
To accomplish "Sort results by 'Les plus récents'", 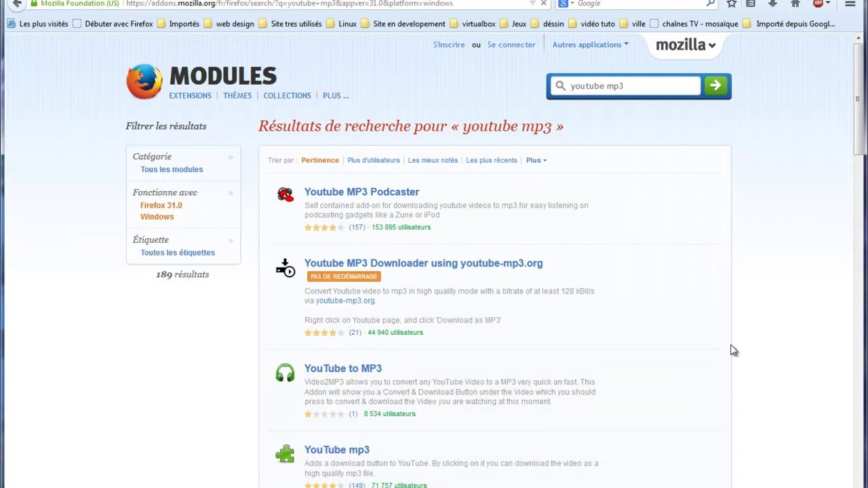I will coord(492,161).
